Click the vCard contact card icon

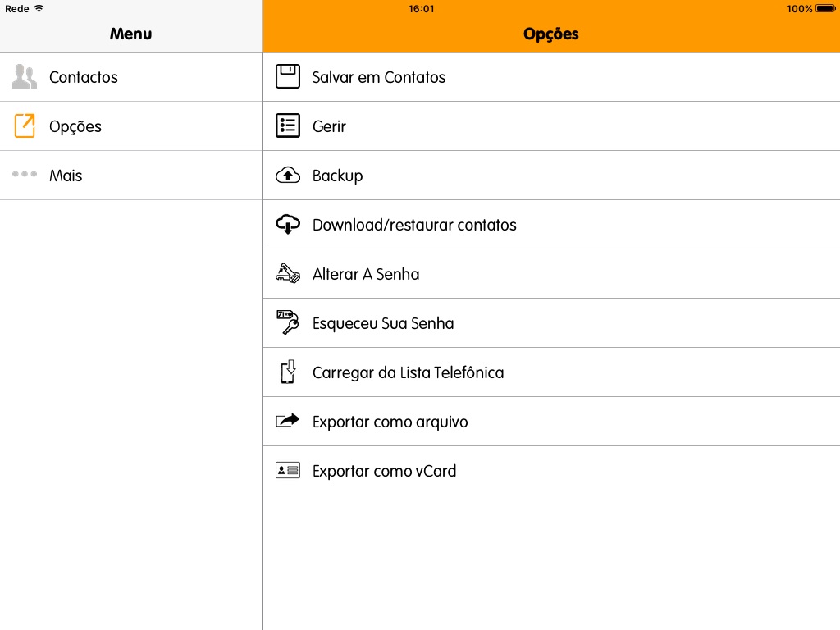288,471
